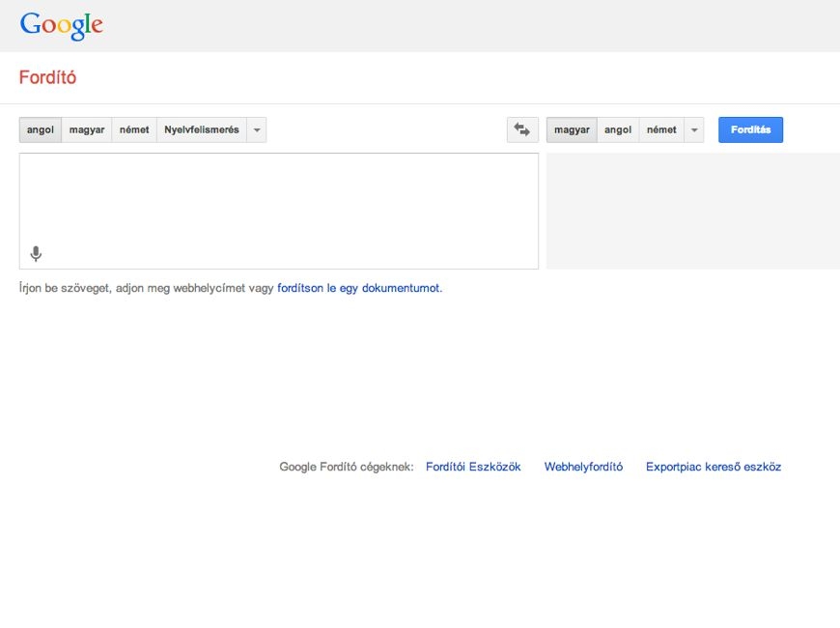Open the target language dropdown arrow
The height and width of the screenshot is (628, 840).
click(694, 129)
